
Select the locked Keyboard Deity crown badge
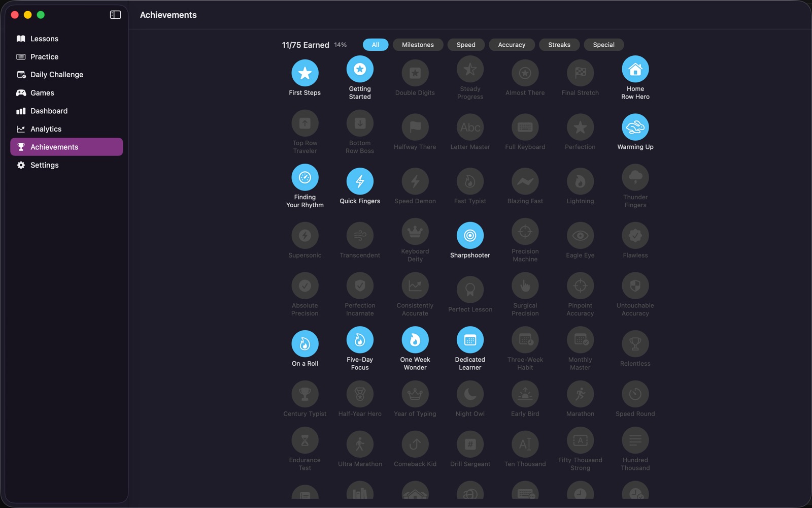pyautogui.click(x=415, y=232)
